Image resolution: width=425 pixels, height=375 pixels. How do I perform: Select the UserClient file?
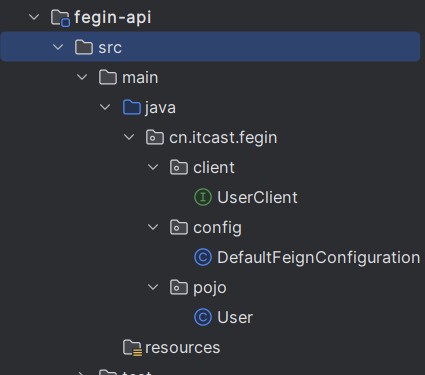click(x=257, y=197)
